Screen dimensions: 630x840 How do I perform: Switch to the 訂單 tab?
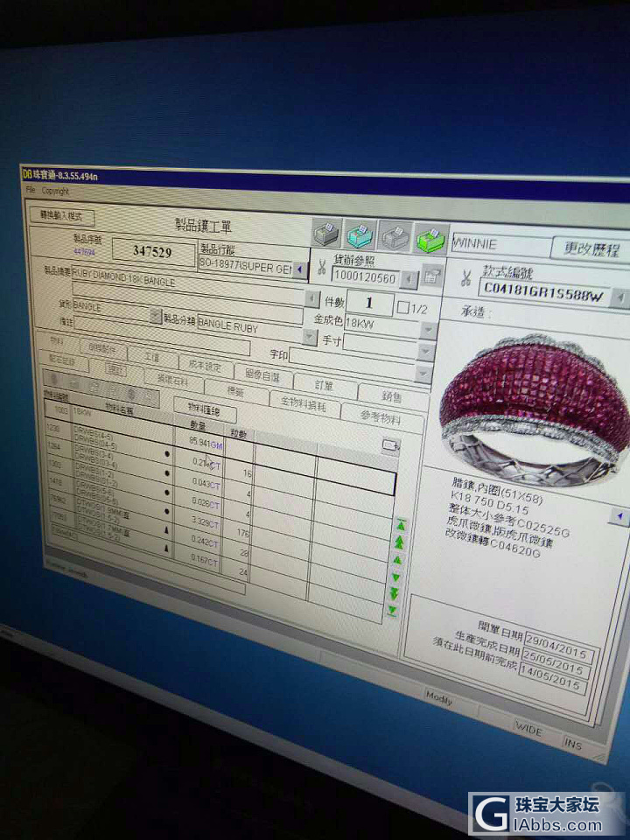click(324, 386)
